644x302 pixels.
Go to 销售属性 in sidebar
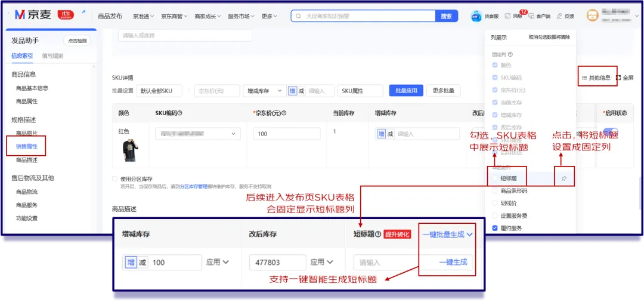point(27,147)
